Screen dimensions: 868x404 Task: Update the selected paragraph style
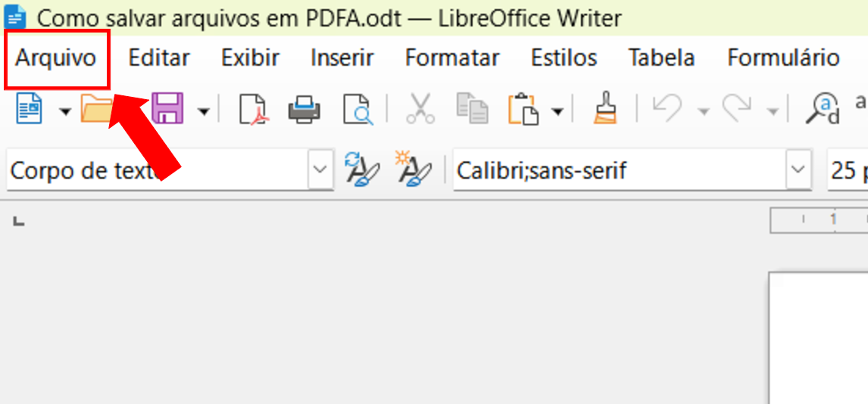(361, 169)
